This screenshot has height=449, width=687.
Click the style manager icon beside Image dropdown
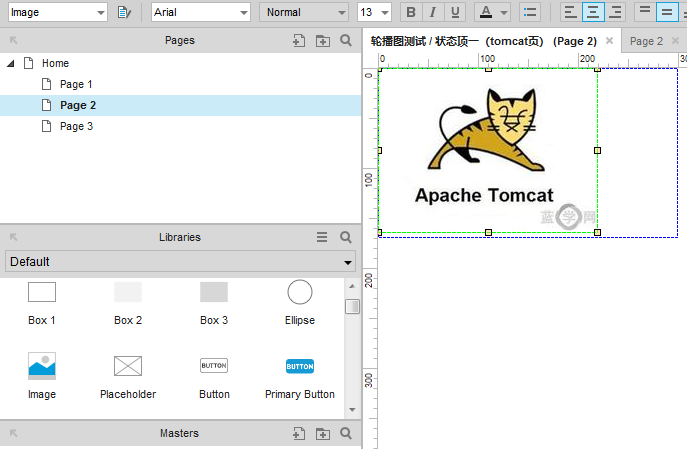[x=124, y=12]
